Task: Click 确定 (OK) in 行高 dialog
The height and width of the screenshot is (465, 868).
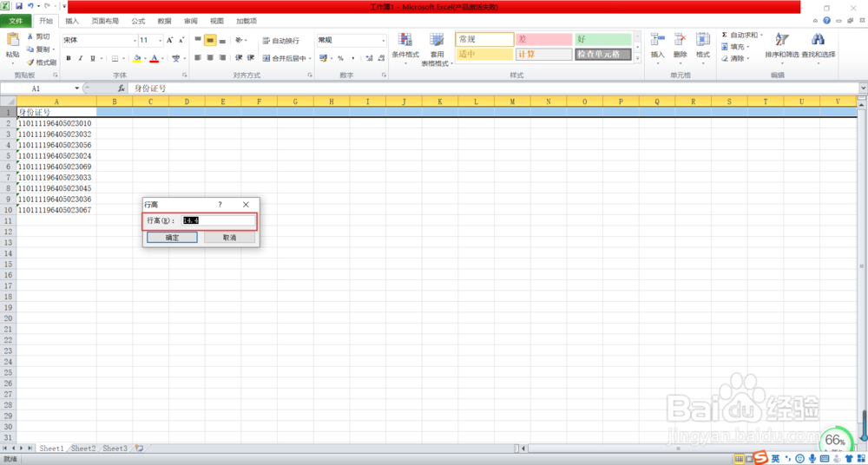Action: pyautogui.click(x=172, y=238)
